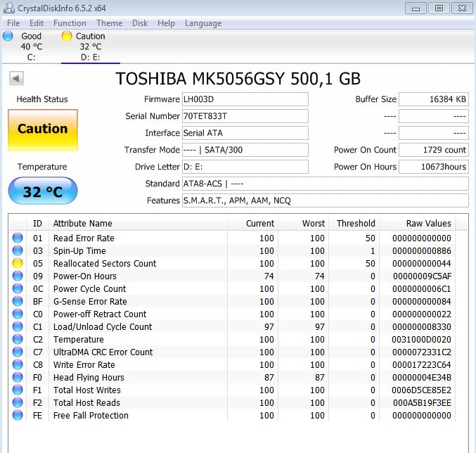This screenshot has height=453, width=476.
Task: Click the previous disk arrow button
Action: (x=16, y=79)
